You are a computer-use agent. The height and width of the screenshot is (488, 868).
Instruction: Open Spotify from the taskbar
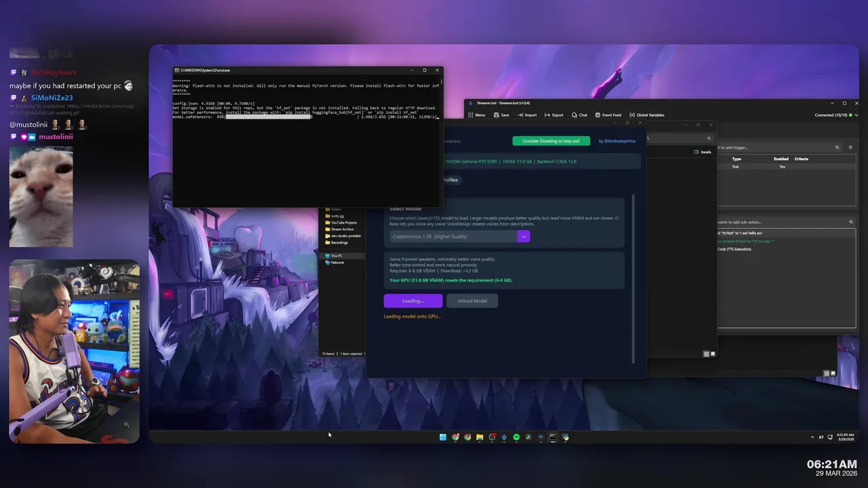(516, 437)
